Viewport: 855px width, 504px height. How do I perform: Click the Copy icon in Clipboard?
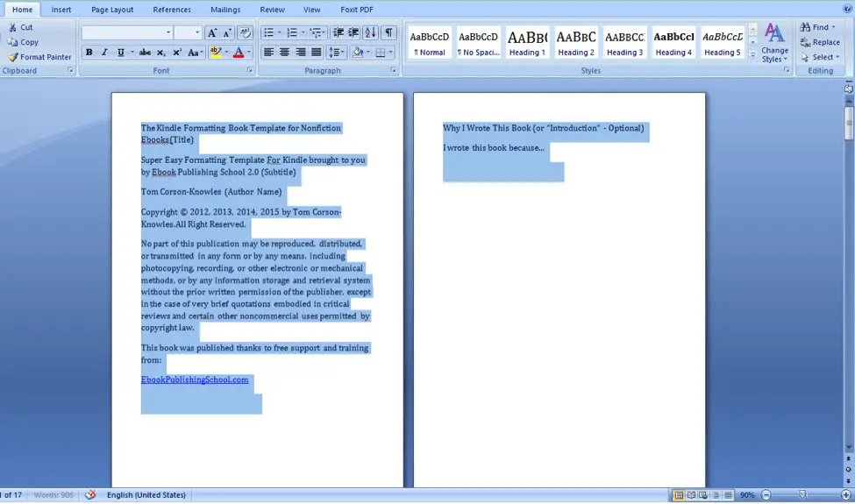pyautogui.click(x=12, y=42)
